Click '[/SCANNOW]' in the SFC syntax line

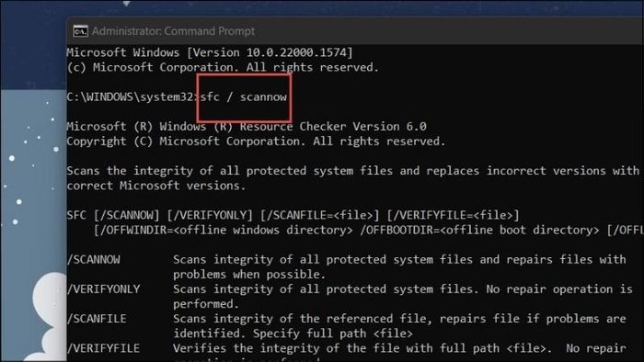pyautogui.click(x=127, y=215)
